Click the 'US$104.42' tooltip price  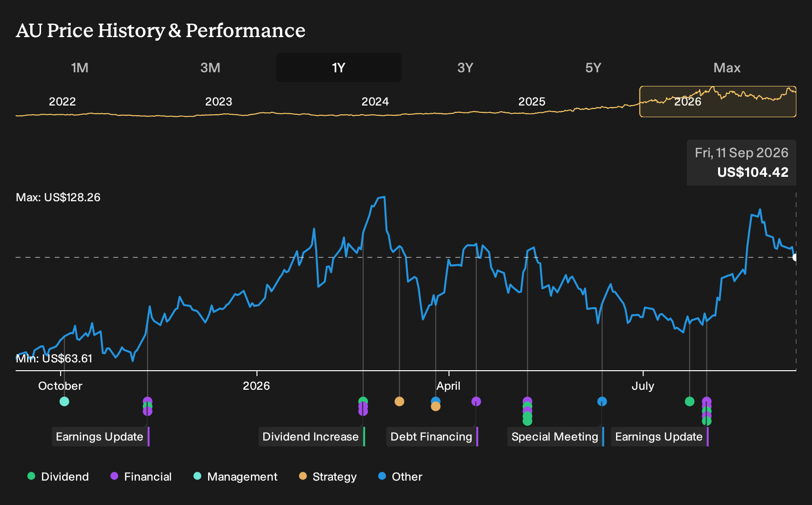[x=753, y=172]
